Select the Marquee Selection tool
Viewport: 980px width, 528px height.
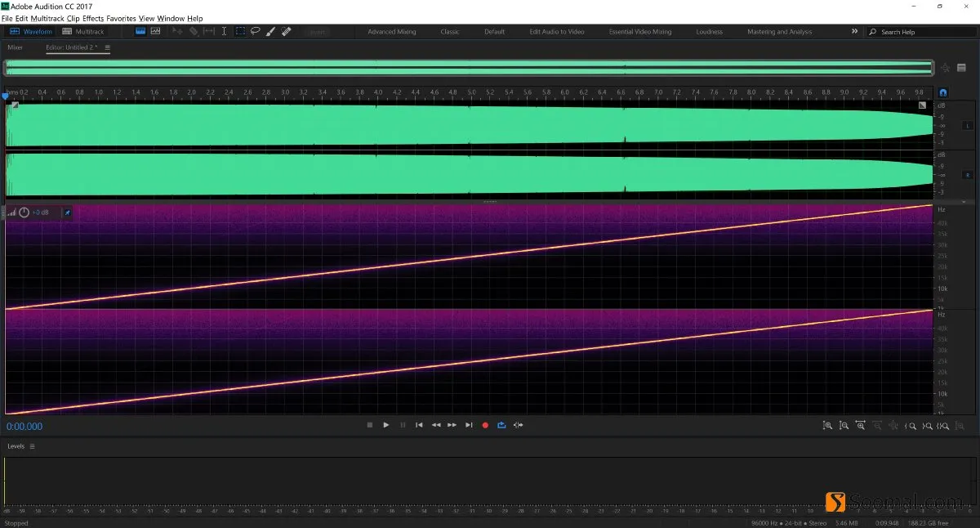(240, 31)
